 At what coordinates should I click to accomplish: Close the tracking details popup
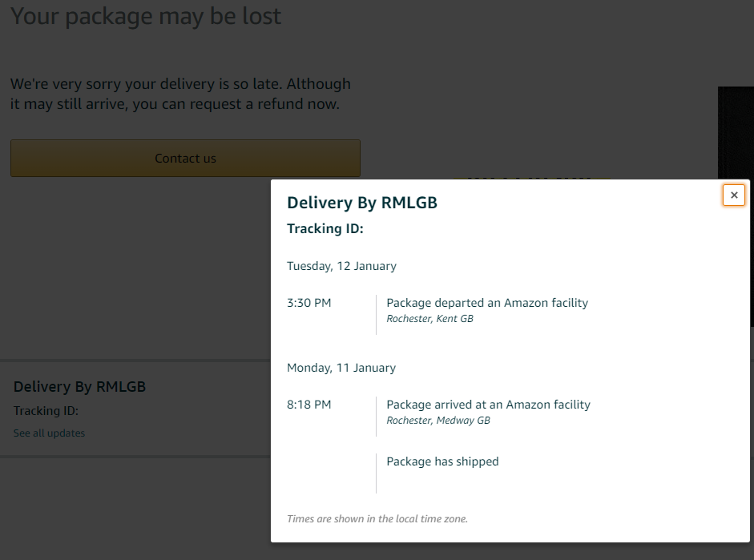[733, 195]
